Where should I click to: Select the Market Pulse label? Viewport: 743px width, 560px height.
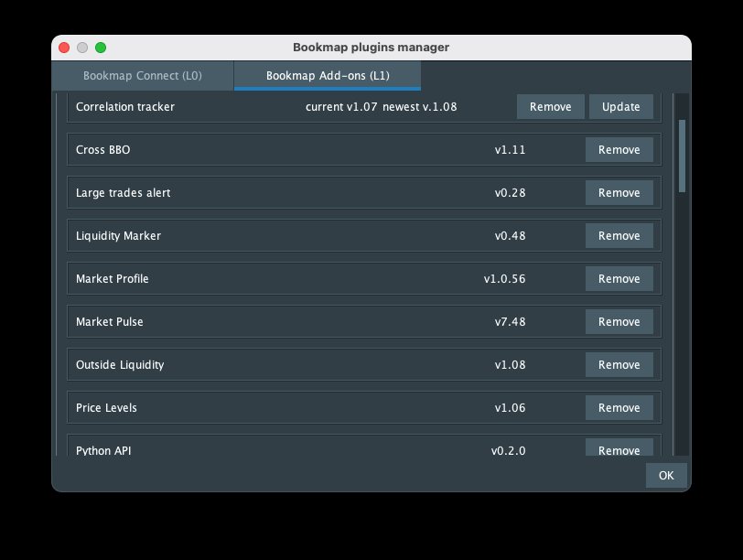click(x=110, y=322)
